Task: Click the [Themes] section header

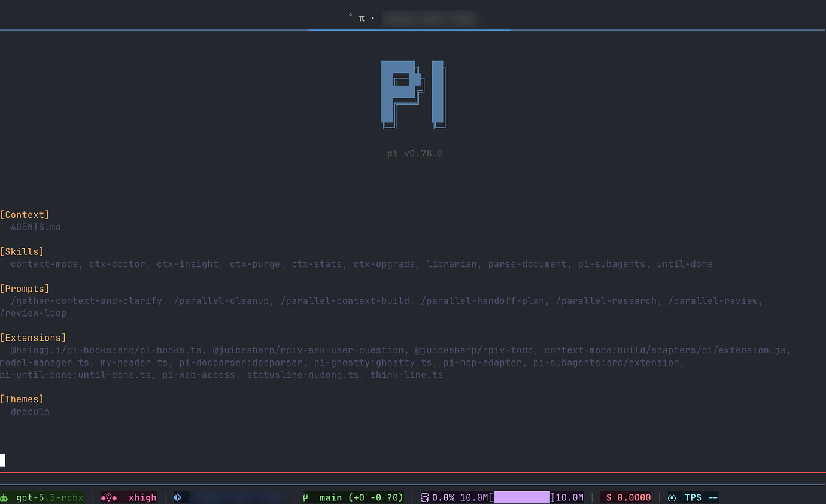Action: point(22,399)
